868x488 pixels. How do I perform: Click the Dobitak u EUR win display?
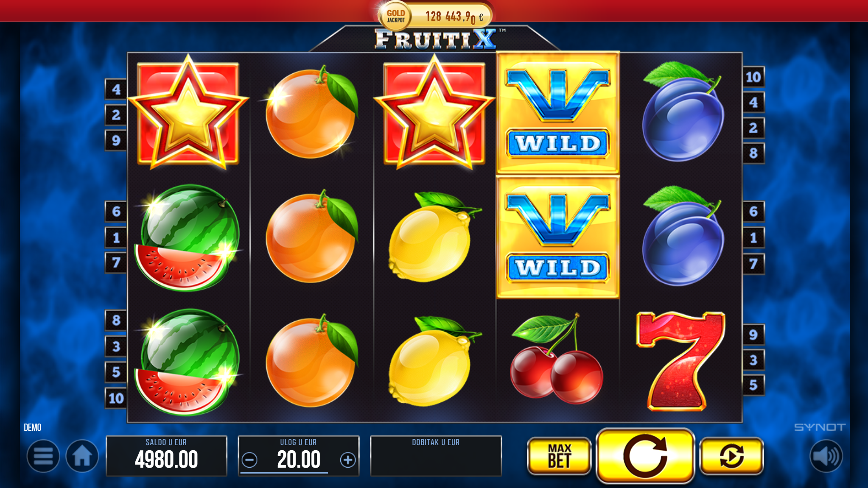coord(436,456)
